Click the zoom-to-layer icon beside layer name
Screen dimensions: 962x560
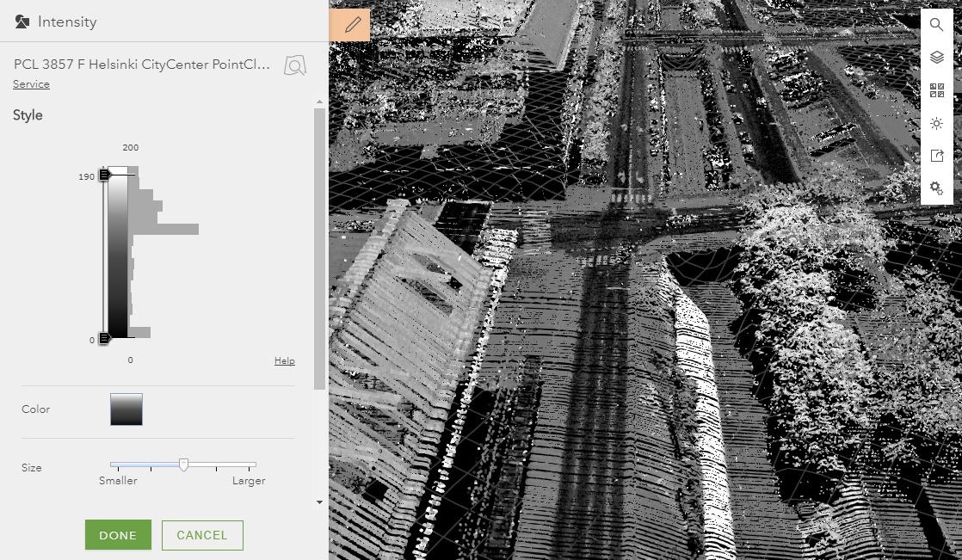pyautogui.click(x=295, y=65)
